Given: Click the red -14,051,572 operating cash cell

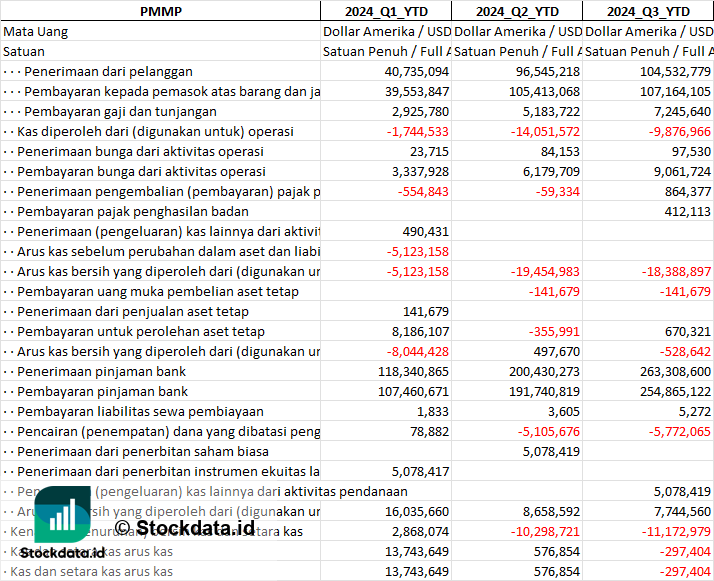Looking at the screenshot, I should [x=517, y=132].
